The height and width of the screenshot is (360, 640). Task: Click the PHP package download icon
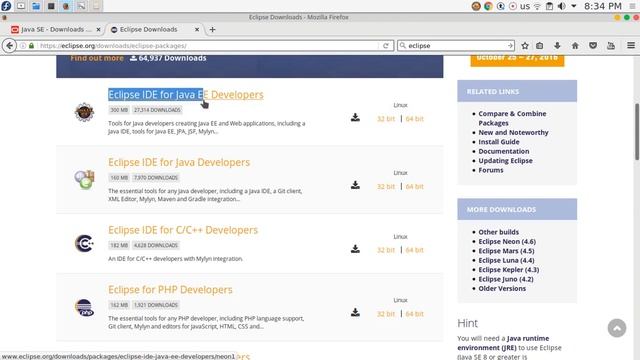coord(356,313)
